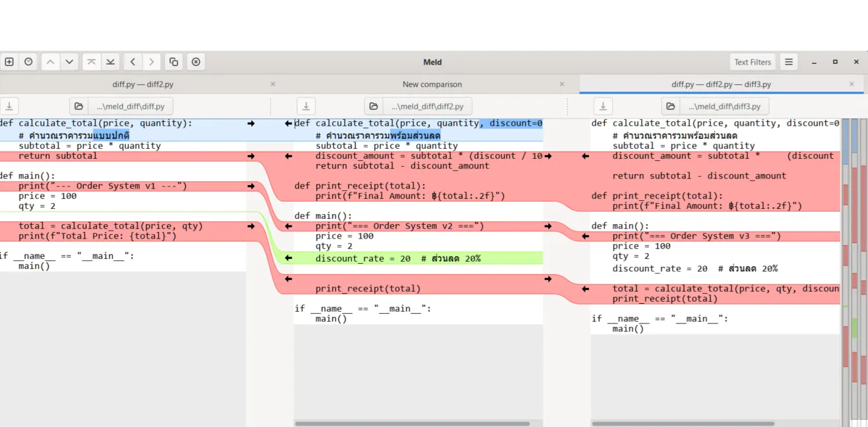Click the up-arrow-to-bar icon in the toolbar
868x427 pixels.
point(92,62)
